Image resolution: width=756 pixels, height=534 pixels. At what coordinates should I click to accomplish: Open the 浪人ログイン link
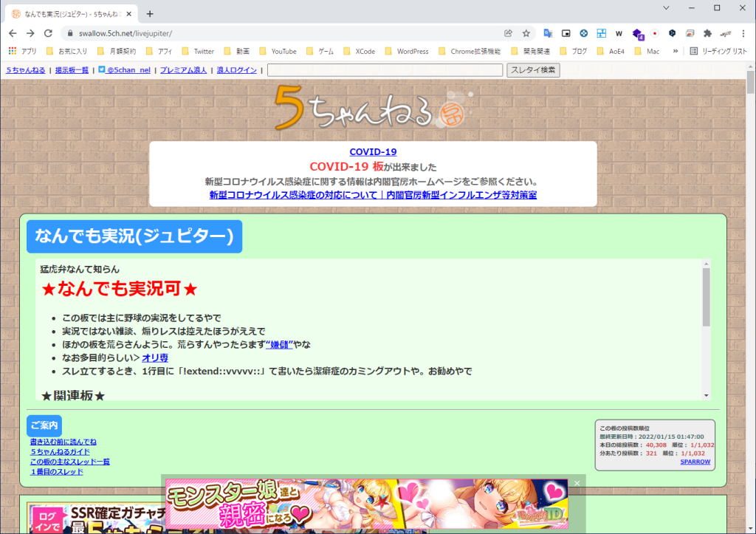pos(237,70)
